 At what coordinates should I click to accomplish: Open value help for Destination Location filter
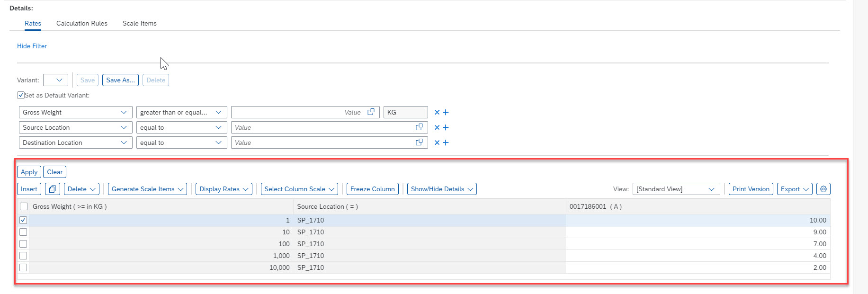click(x=419, y=143)
